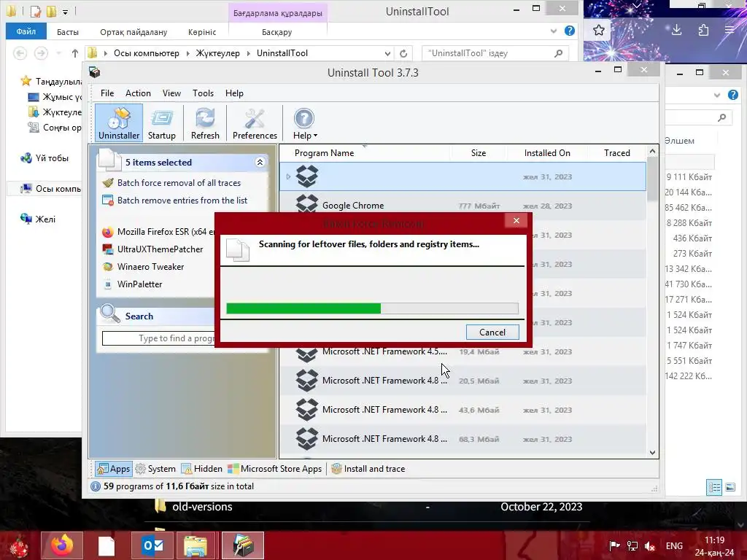Click the scanning progress bar
Viewport: 747px width, 560px height.
pyautogui.click(x=373, y=308)
